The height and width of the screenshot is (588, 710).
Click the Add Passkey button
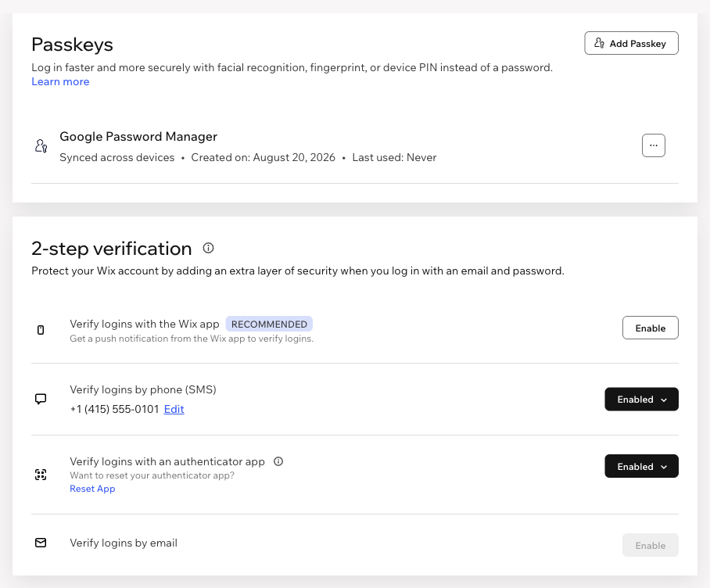click(631, 43)
